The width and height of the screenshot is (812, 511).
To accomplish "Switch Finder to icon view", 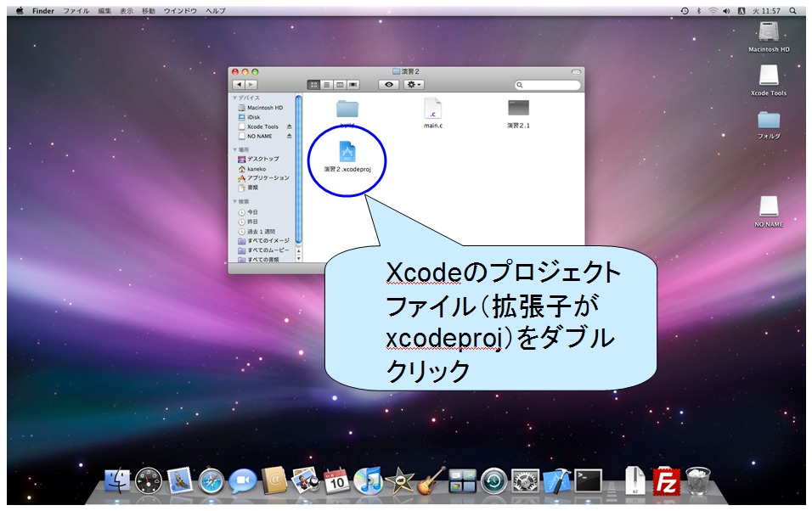I will point(313,84).
